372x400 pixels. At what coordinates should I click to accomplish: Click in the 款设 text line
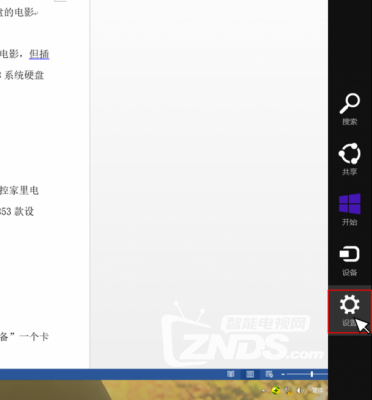(17, 211)
